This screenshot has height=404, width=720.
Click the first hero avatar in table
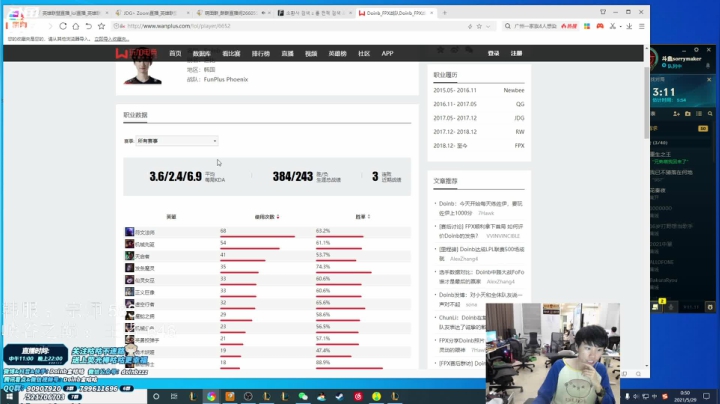tap(129, 232)
